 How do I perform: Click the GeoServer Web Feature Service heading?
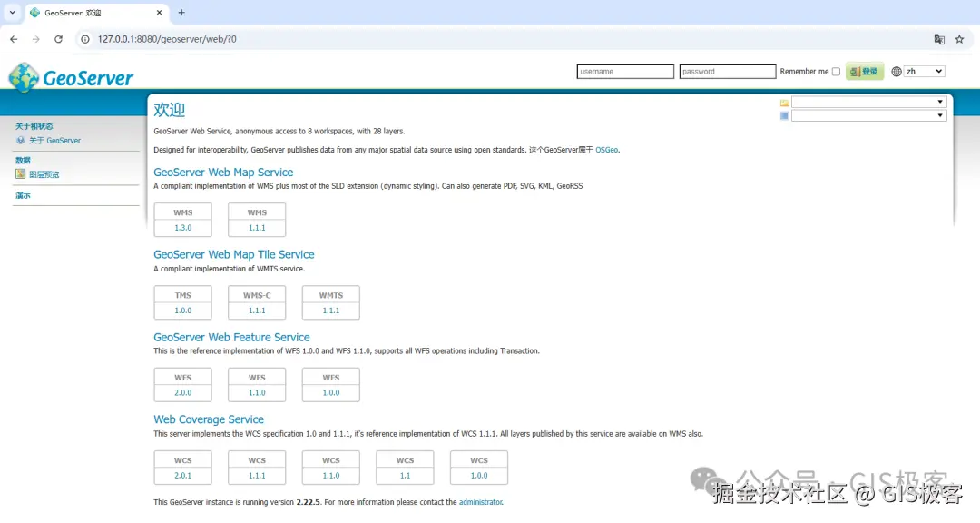click(232, 337)
